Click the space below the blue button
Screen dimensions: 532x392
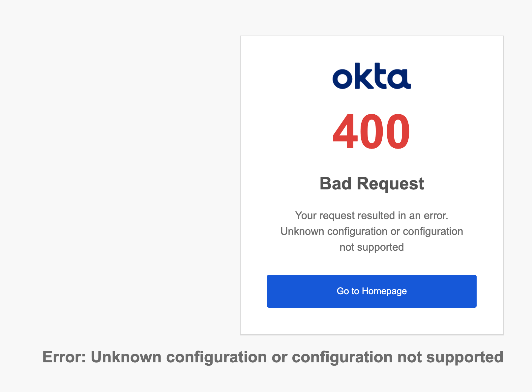[x=371, y=321]
